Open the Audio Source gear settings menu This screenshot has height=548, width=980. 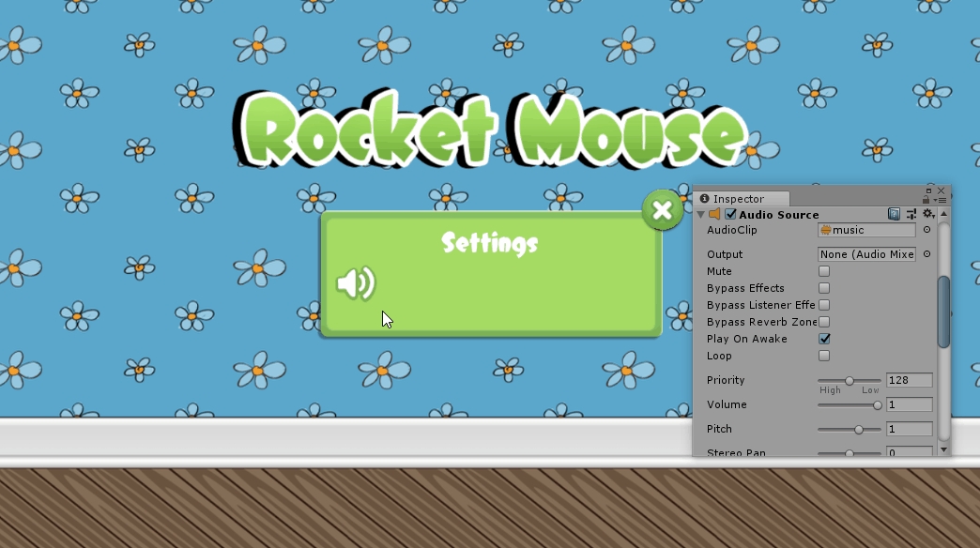click(927, 215)
